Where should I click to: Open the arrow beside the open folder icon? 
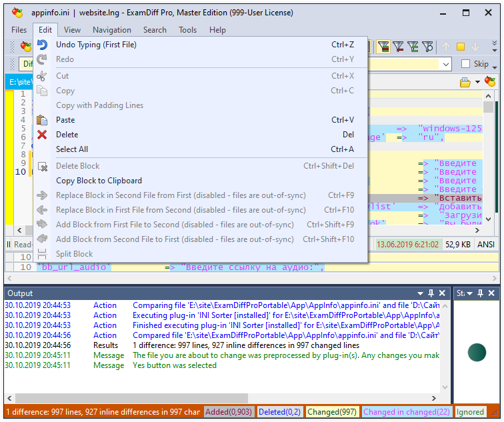point(477,82)
